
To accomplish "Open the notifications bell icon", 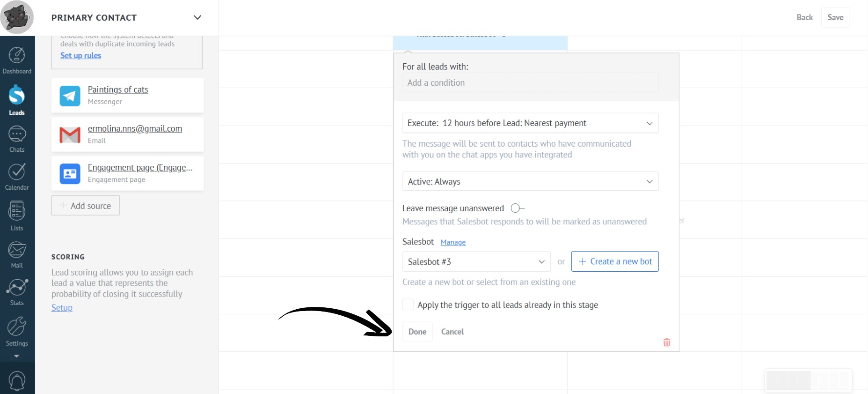I will (17, 380).
